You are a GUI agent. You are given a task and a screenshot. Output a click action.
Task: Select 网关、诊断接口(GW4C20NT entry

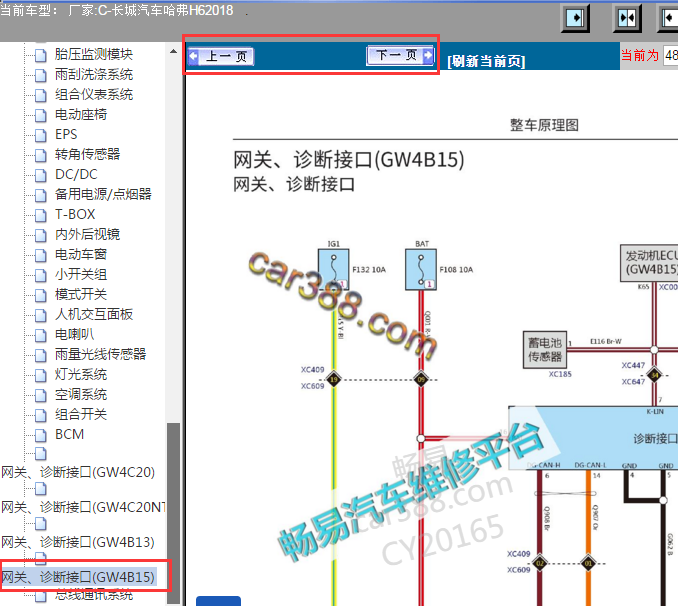point(83,507)
